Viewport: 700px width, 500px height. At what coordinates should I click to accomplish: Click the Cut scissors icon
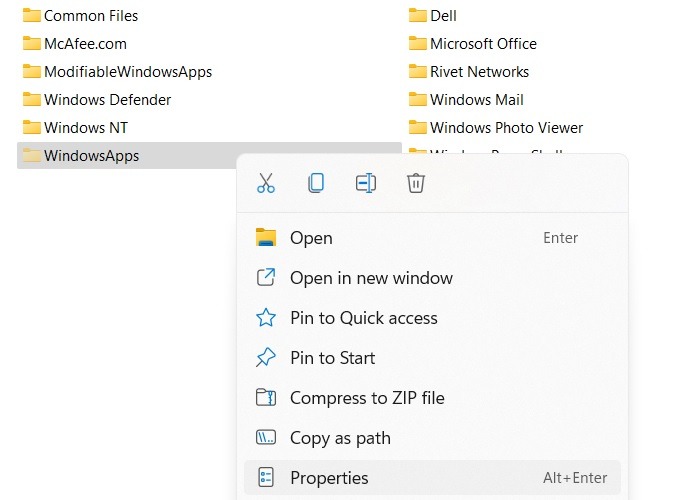click(266, 183)
